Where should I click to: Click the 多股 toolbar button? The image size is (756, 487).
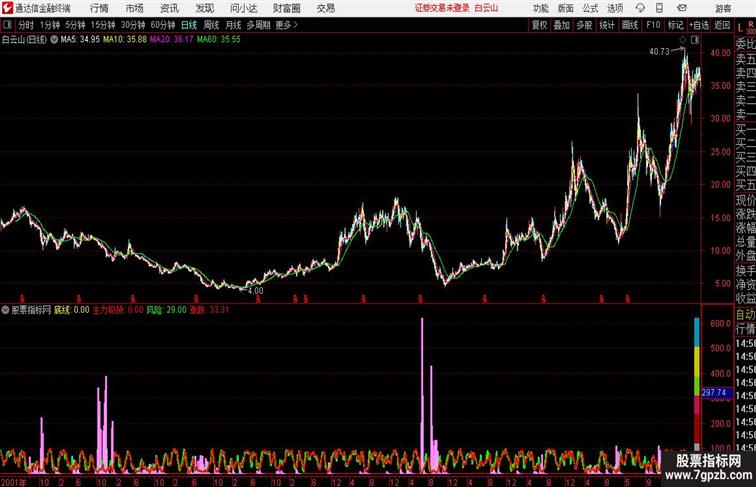[584, 25]
